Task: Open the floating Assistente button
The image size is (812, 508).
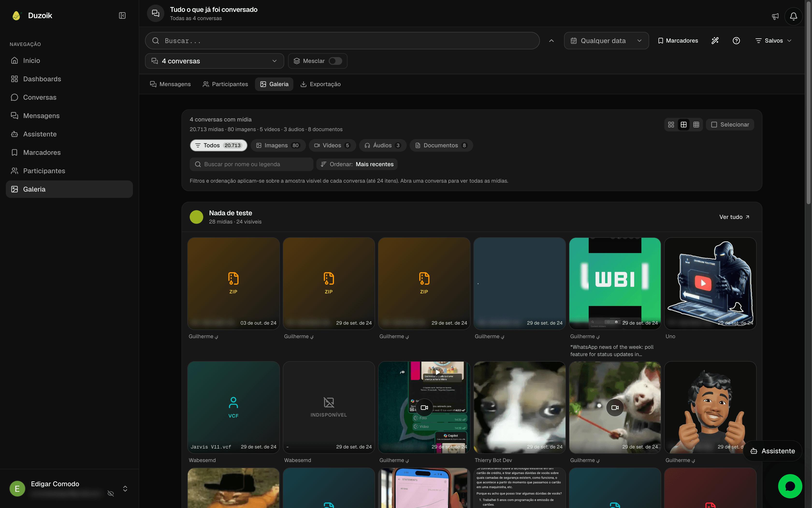Action: (772, 451)
